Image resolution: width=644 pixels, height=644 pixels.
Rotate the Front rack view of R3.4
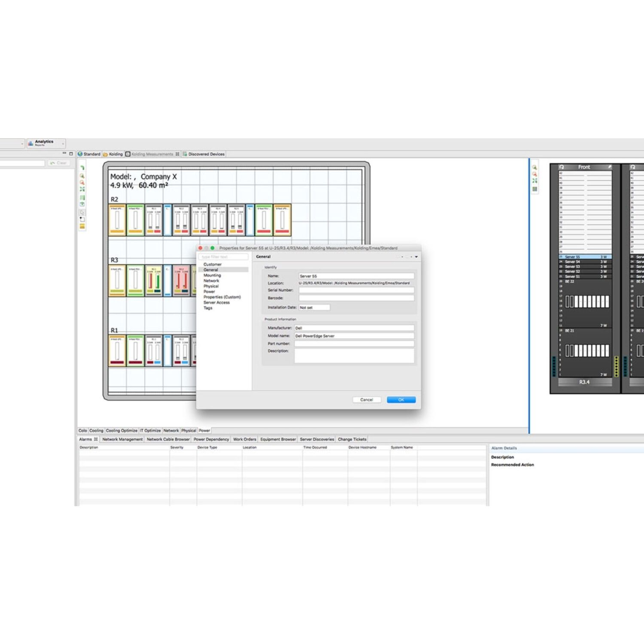562,167
